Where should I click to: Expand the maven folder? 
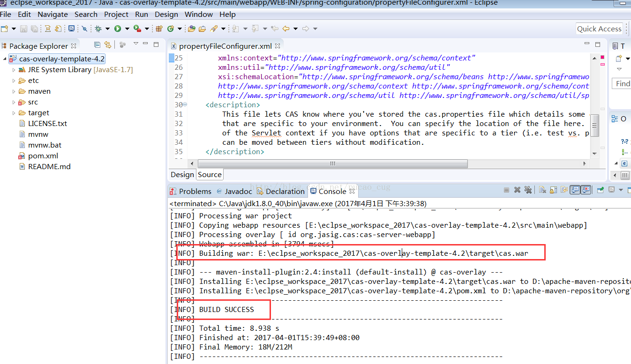click(x=14, y=91)
